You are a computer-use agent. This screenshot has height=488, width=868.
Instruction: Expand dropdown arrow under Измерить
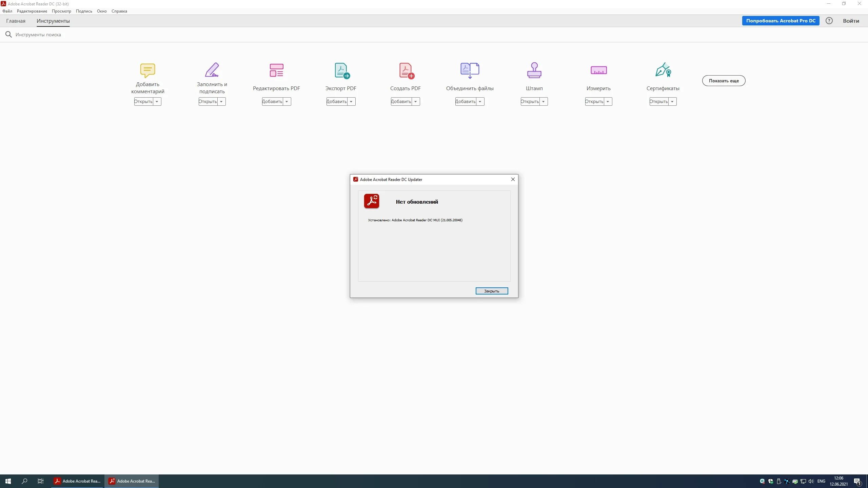click(x=608, y=102)
